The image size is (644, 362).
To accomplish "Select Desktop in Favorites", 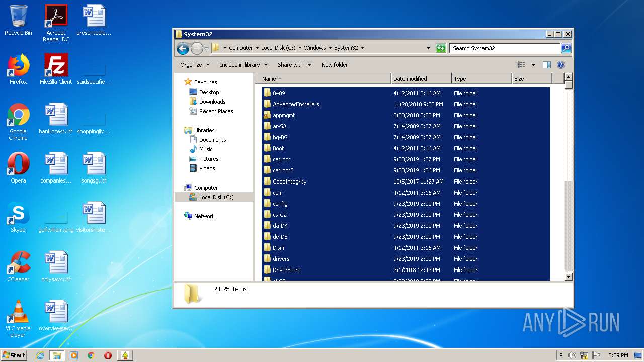I will click(209, 92).
